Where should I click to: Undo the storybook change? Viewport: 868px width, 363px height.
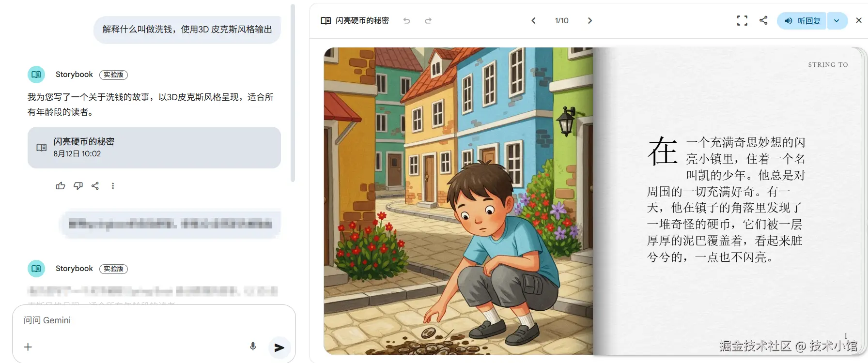407,21
